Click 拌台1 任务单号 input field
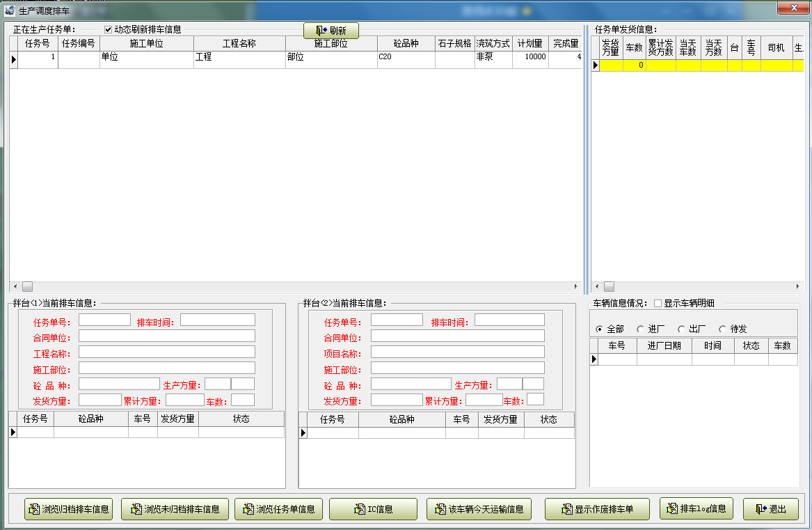 pos(104,320)
